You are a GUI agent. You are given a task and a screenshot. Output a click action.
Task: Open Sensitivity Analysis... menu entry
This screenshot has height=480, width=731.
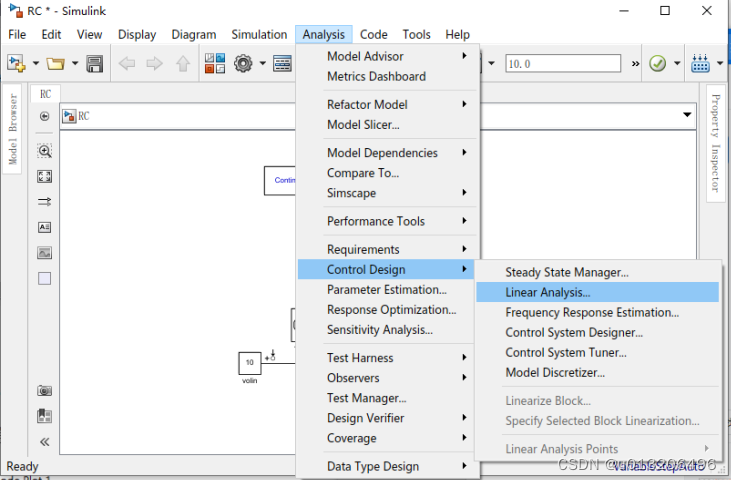(x=388, y=329)
